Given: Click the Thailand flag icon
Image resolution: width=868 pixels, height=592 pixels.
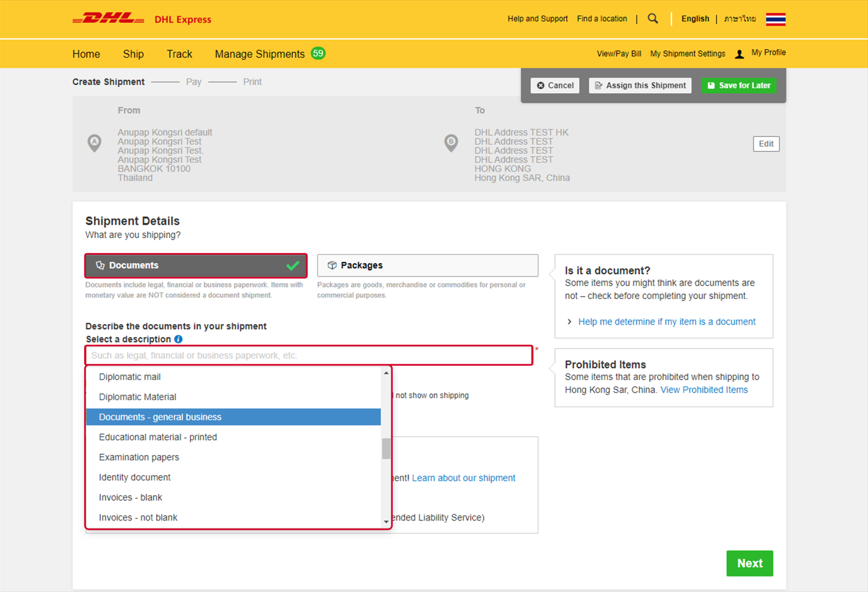Looking at the screenshot, I should [775, 19].
